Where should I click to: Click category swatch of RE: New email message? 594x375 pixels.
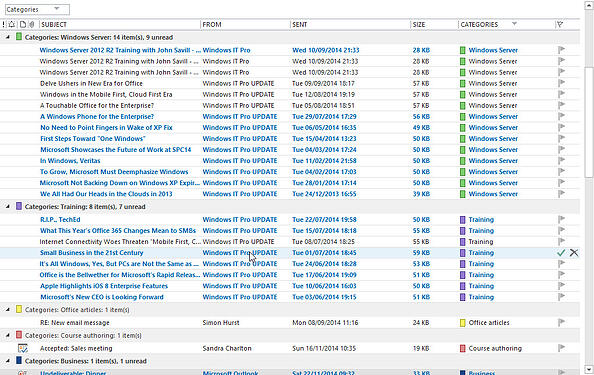click(463, 323)
